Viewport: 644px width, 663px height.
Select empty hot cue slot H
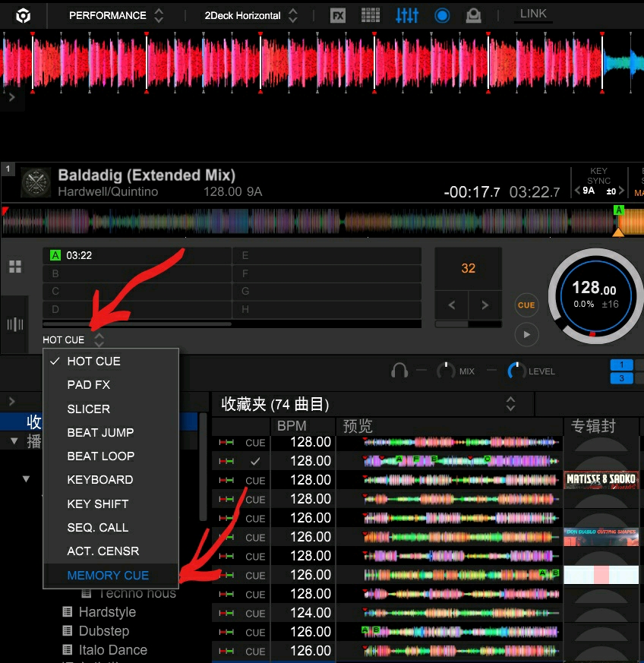tap(327, 310)
